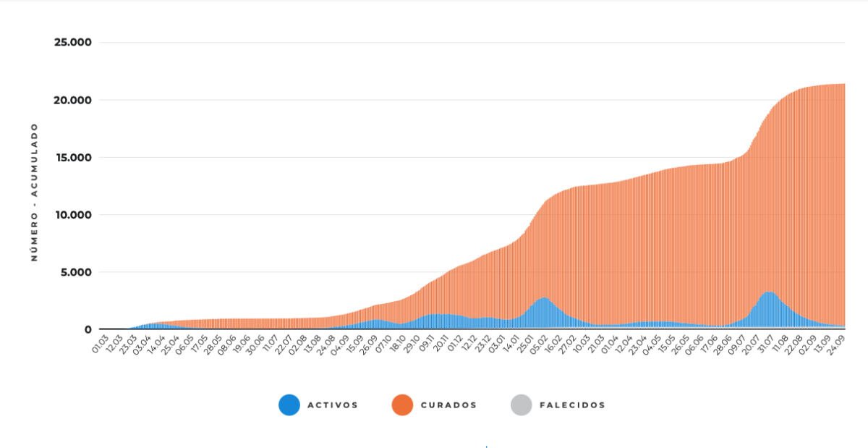Click the FALECIDOS legend label
The image size is (868, 448).
coord(572,405)
